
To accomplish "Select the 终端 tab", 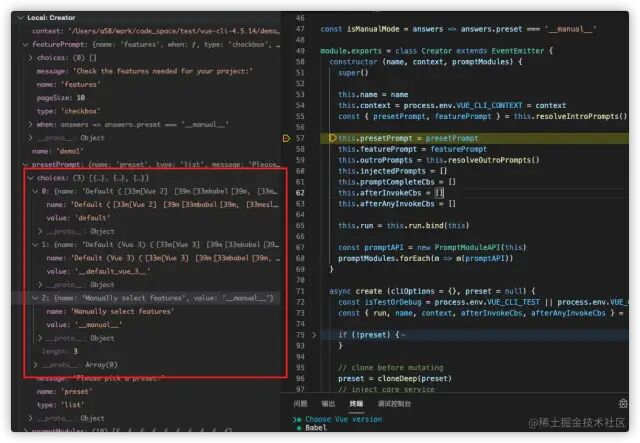I will tap(356, 404).
